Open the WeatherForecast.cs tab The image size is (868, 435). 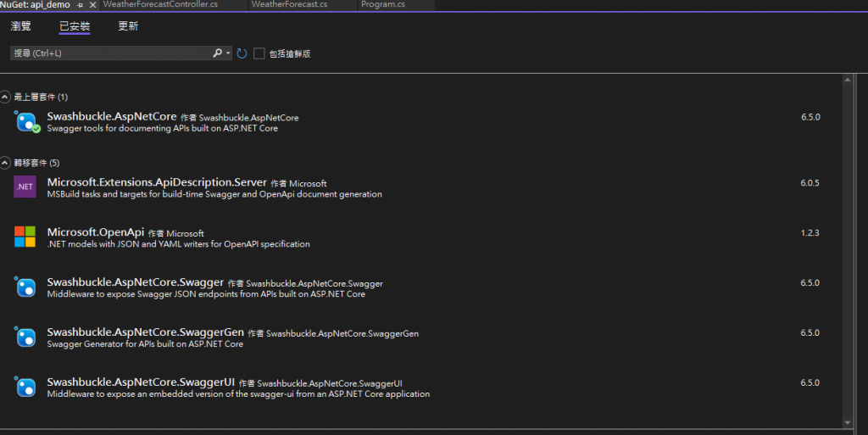tap(290, 4)
